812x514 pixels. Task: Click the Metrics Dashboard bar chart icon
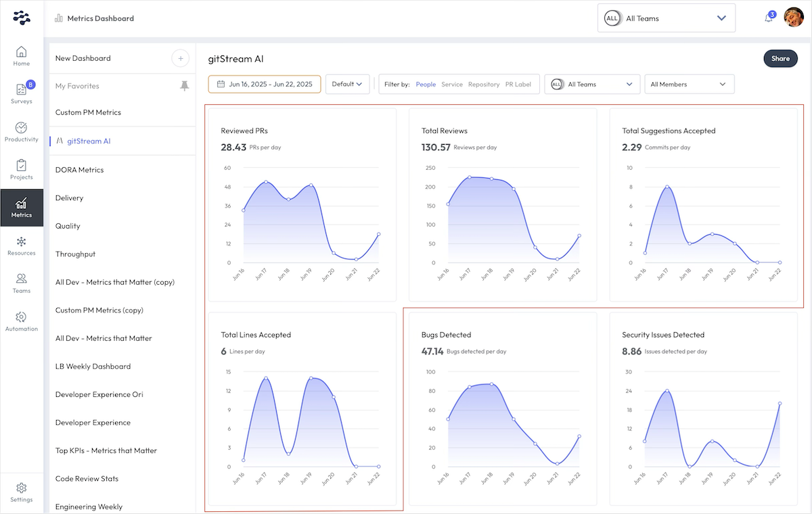(59, 18)
